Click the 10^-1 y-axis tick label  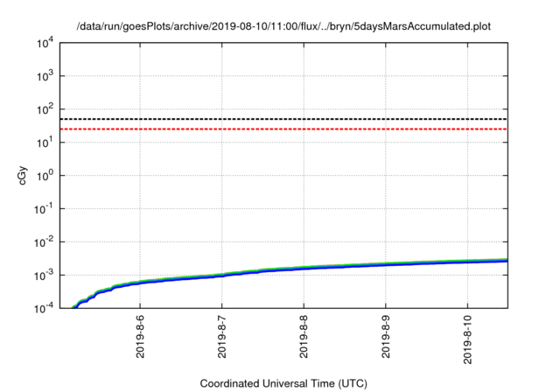[44, 209]
